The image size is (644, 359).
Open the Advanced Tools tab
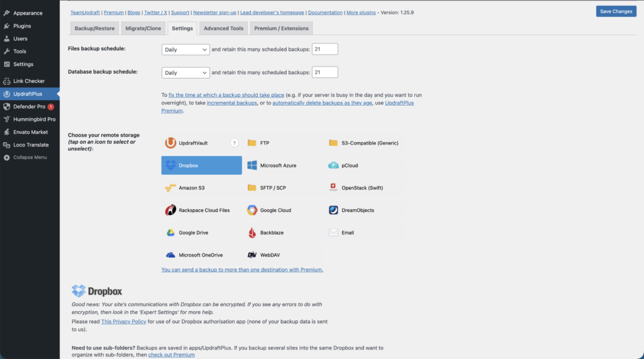tap(223, 28)
